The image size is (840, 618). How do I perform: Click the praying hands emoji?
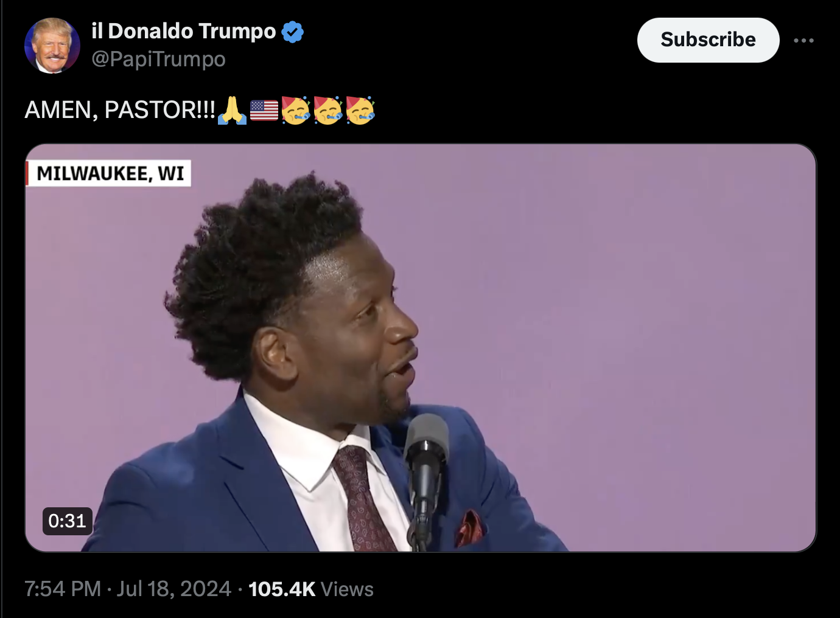[x=233, y=110]
